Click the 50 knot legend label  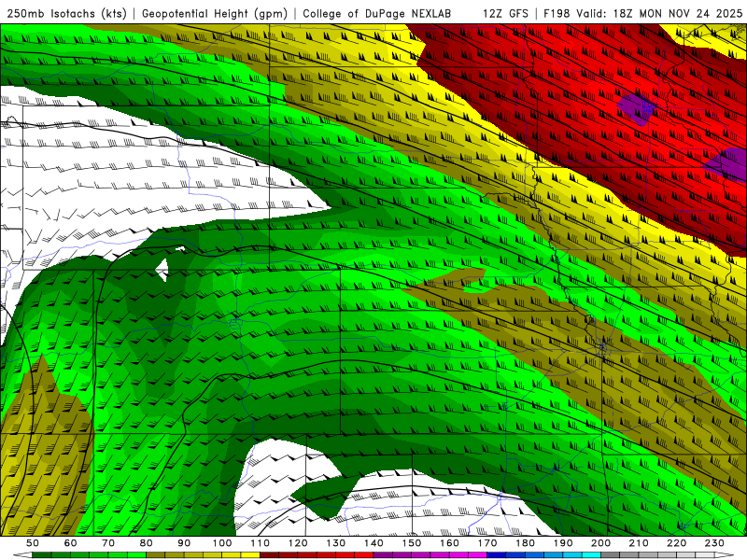tap(32, 543)
